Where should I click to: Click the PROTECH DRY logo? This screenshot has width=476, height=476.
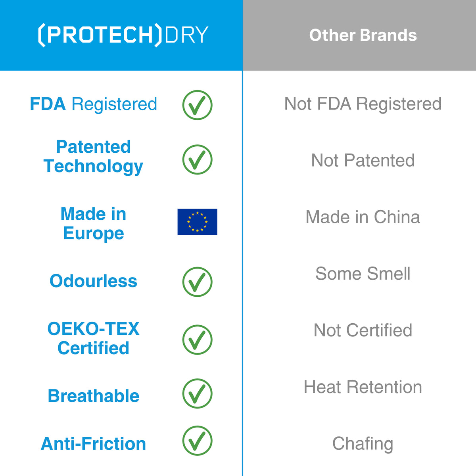point(123,35)
